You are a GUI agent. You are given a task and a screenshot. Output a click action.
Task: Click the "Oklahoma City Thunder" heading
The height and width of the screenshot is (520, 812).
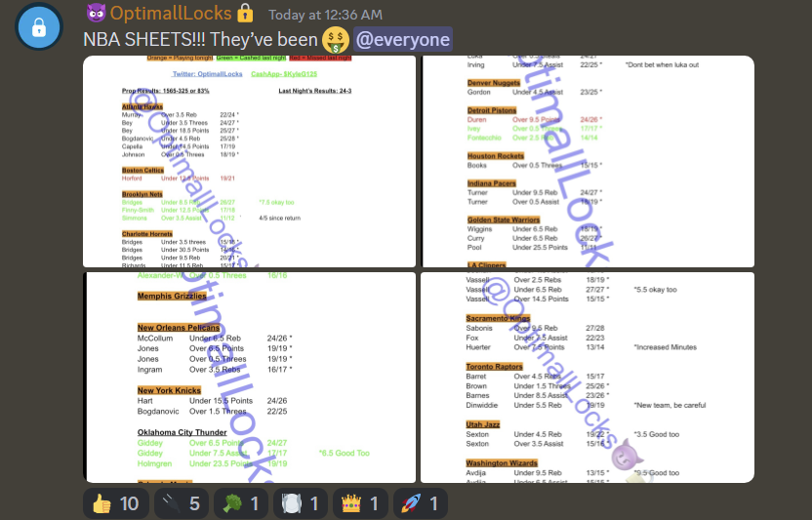pyautogui.click(x=182, y=432)
